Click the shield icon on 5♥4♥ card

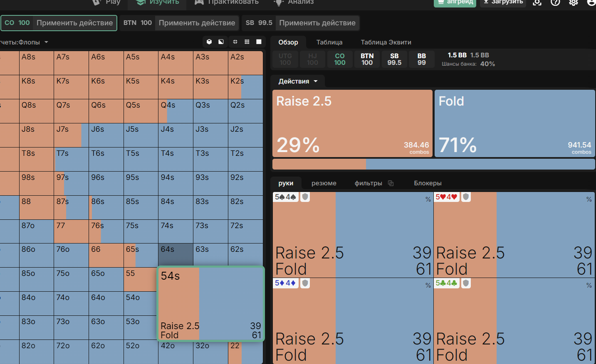tap(466, 197)
